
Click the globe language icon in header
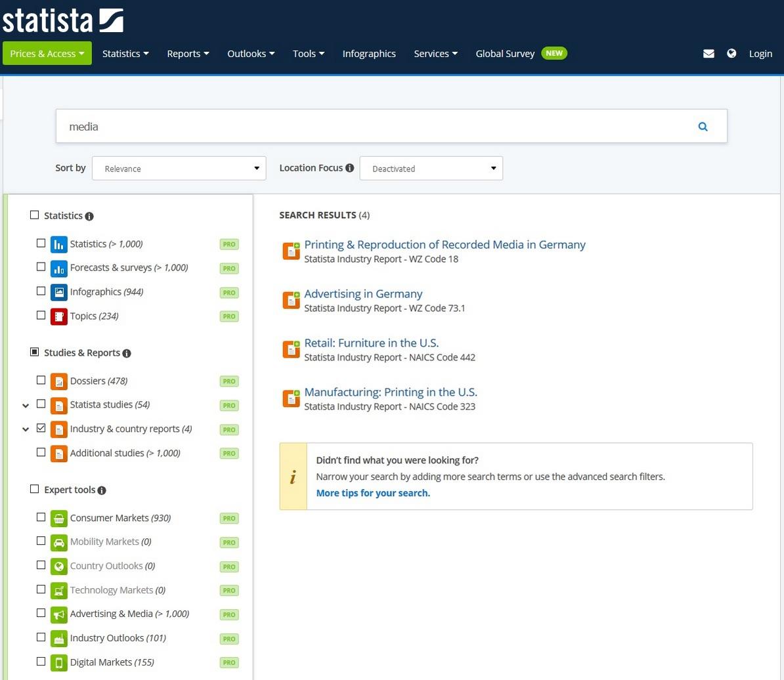tap(731, 53)
